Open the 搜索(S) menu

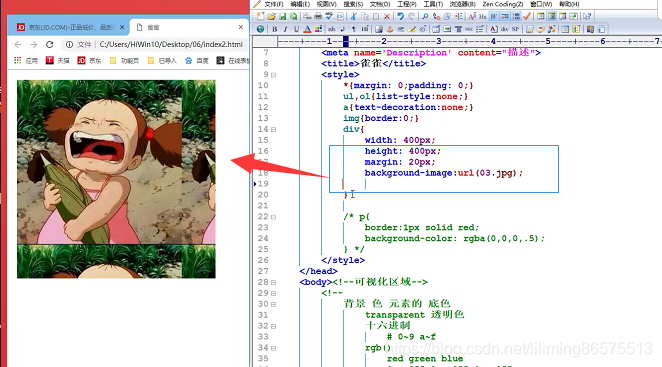pyautogui.click(x=353, y=4)
